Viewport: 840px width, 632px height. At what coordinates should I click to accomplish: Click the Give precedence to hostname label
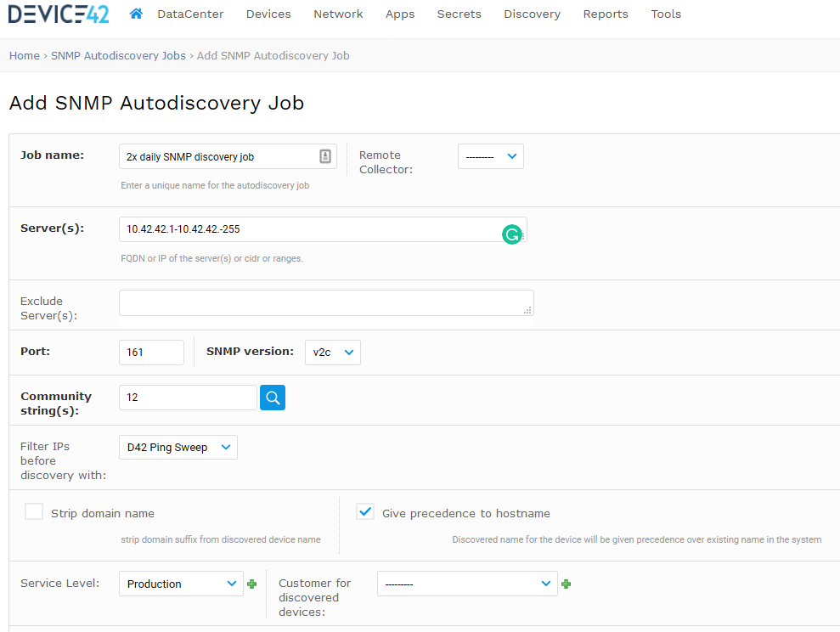tap(466, 513)
